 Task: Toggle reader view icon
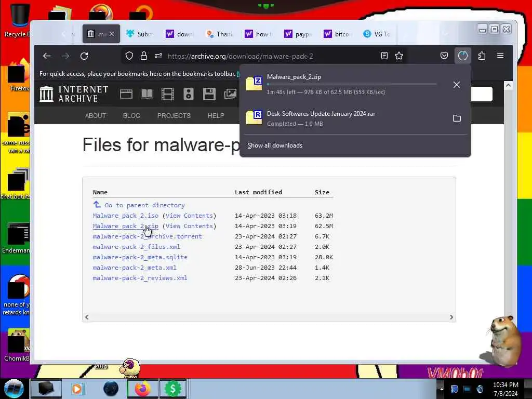[384, 56]
